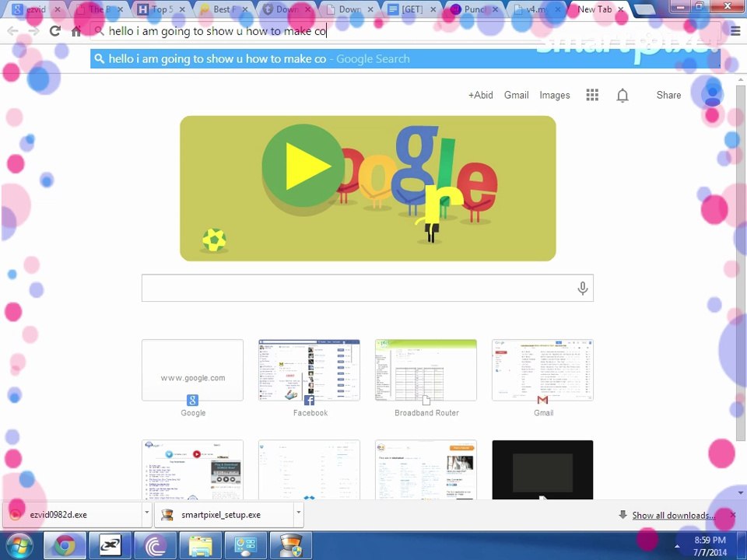Open the Gmail most-visited thumbnail
747x560 pixels.
coord(542,370)
